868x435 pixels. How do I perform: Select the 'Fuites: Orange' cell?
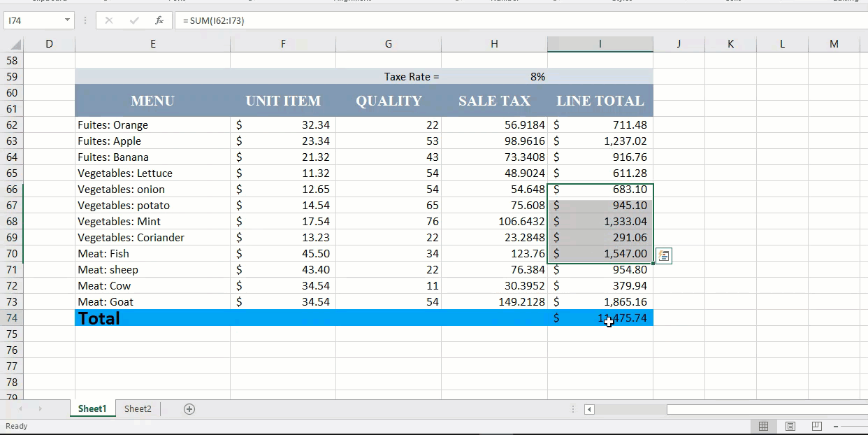[x=152, y=125]
